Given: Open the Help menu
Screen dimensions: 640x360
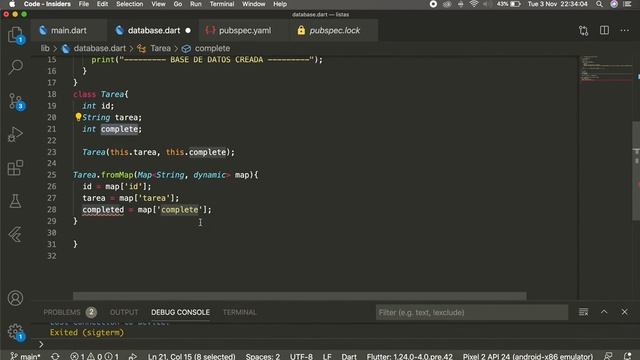Looking at the screenshot, I should [x=280, y=4].
